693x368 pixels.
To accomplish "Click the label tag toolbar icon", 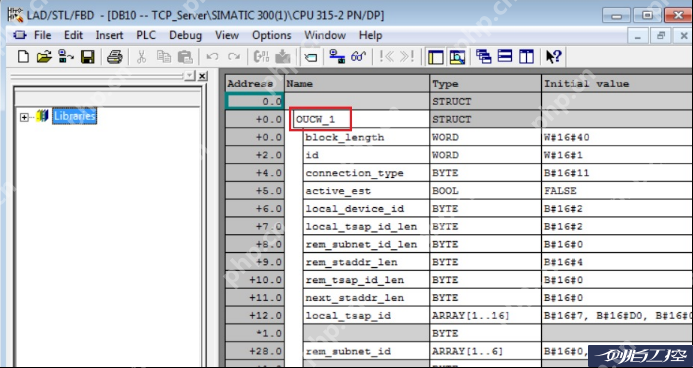I will (x=311, y=57).
